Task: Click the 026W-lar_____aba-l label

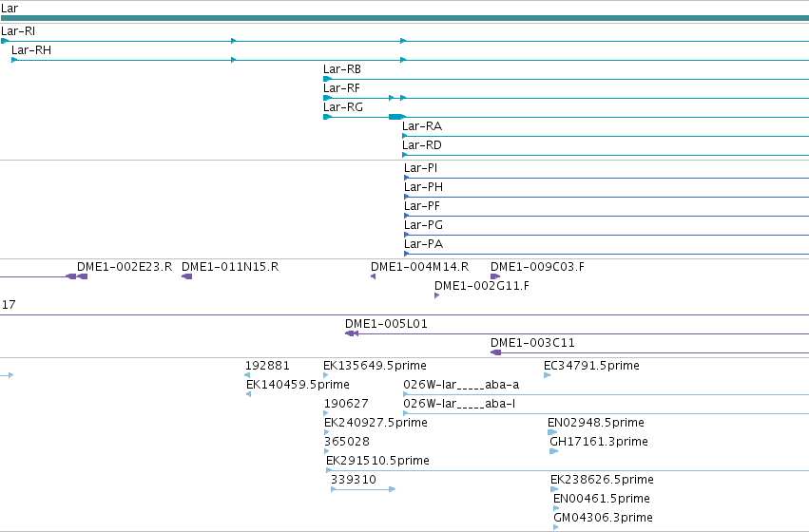Action: (459, 404)
